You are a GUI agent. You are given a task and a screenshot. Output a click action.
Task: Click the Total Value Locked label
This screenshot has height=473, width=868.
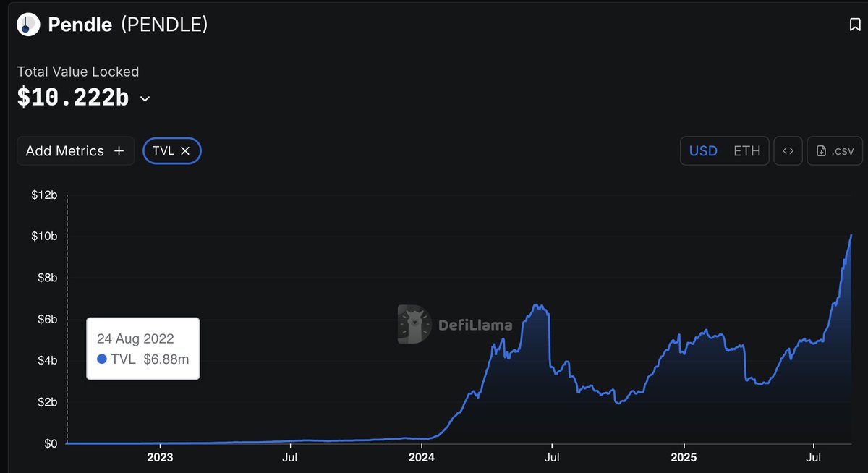coord(78,72)
